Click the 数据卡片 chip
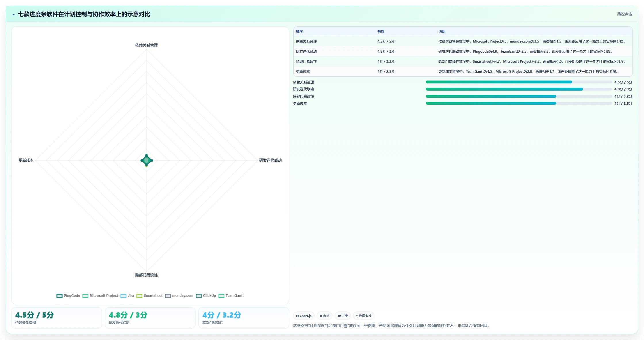 coord(364,316)
